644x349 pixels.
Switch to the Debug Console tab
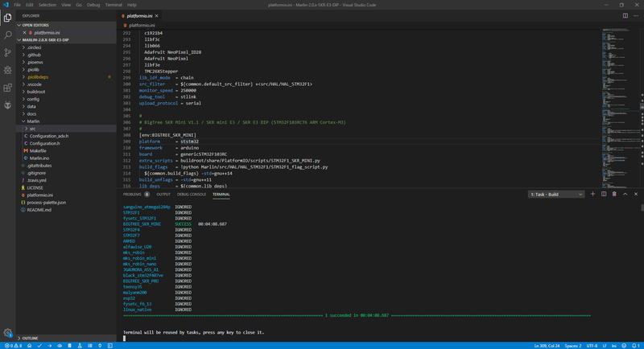coord(192,194)
